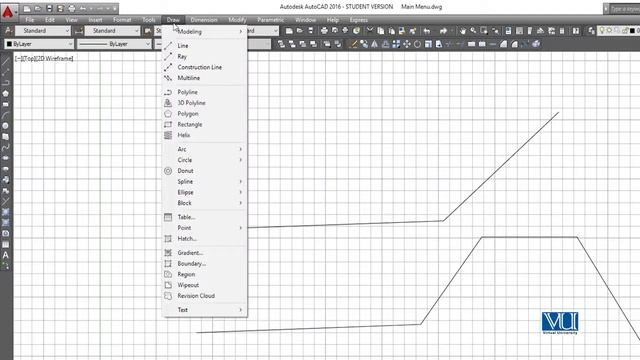The height and width of the screenshot is (360, 640).
Task: Choose Wipeout from the Draw menu
Action: [x=204, y=285]
